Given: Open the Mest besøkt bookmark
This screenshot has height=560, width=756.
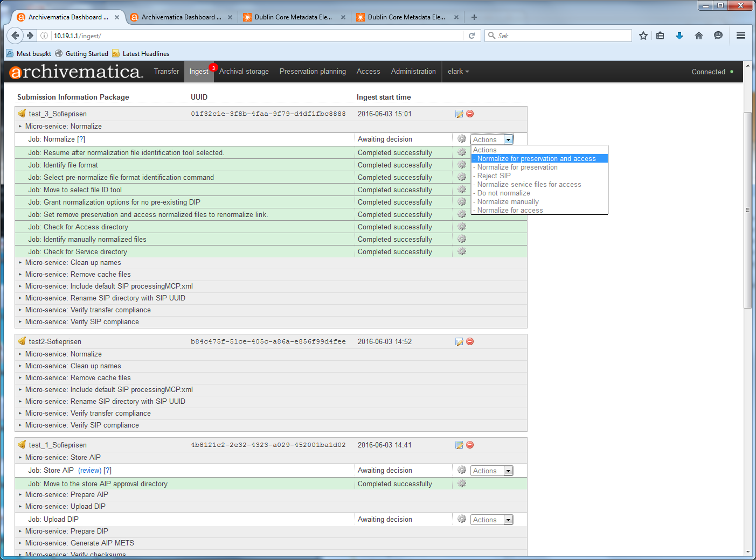Looking at the screenshot, I should tap(29, 54).
